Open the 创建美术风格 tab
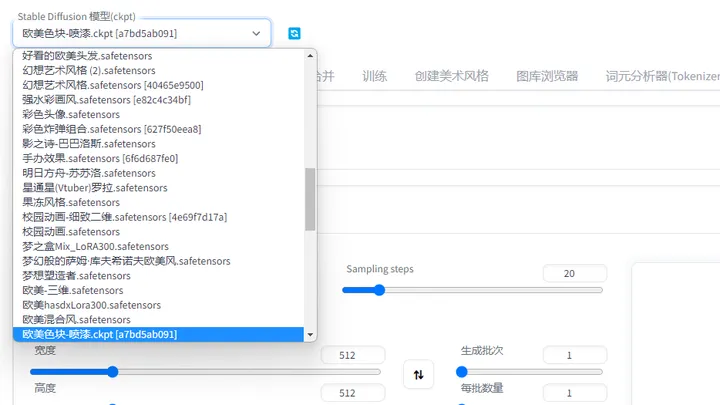This screenshot has width=720, height=405. pyautogui.click(x=451, y=76)
